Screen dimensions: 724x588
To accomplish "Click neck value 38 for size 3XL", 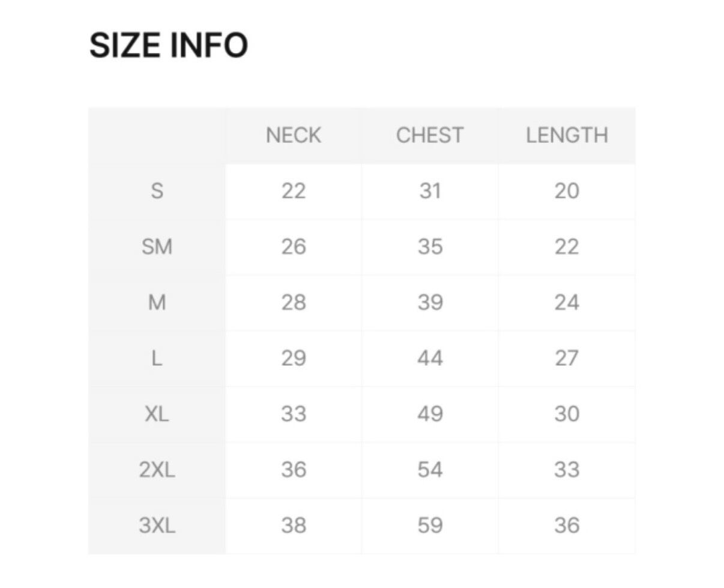I will coord(294,526).
